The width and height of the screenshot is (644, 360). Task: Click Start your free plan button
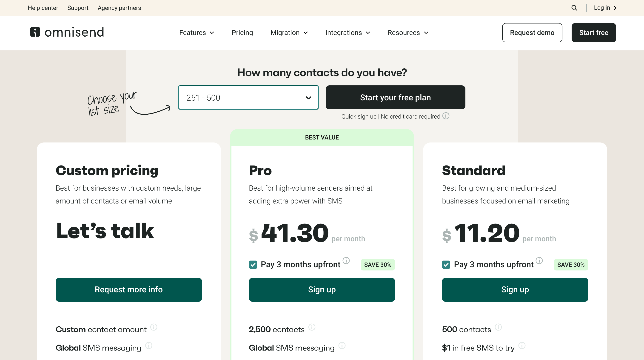point(395,97)
